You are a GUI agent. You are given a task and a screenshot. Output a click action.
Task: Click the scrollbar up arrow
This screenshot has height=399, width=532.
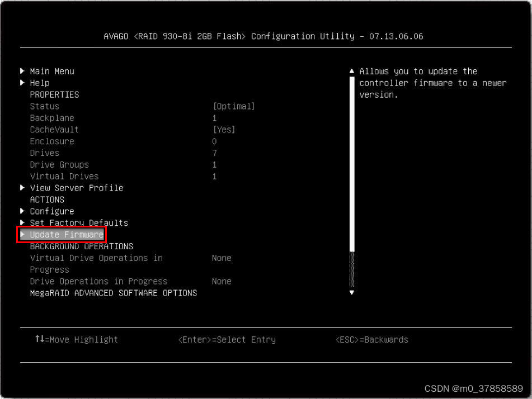(352, 71)
